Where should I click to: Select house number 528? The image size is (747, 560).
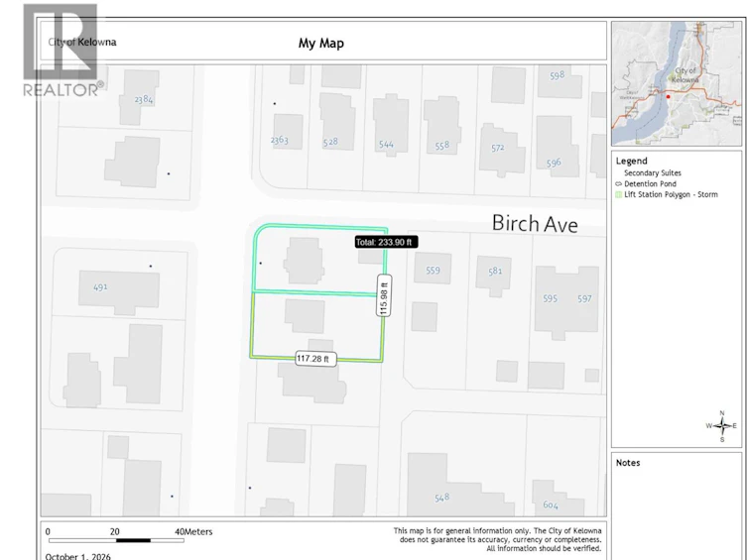(330, 142)
